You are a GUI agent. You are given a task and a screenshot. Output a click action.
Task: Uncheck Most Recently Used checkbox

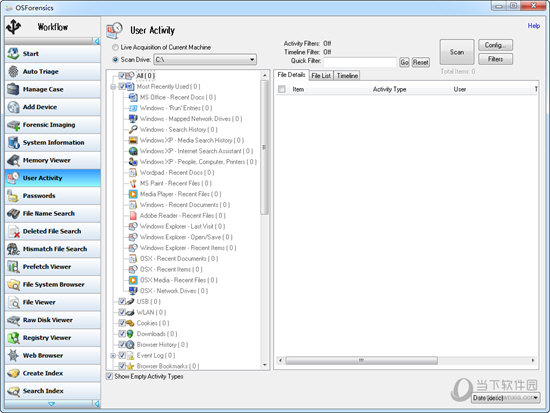pyautogui.click(x=122, y=86)
